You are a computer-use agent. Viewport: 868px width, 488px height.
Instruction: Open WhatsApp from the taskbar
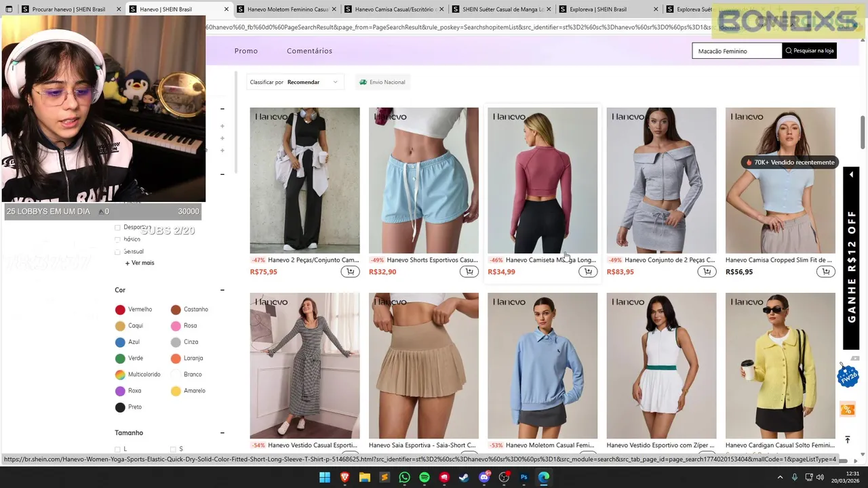click(404, 477)
